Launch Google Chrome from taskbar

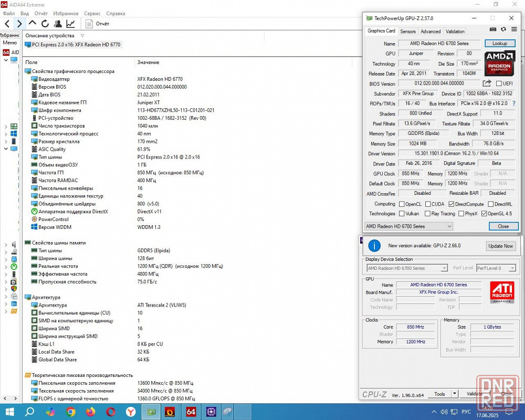(70, 412)
